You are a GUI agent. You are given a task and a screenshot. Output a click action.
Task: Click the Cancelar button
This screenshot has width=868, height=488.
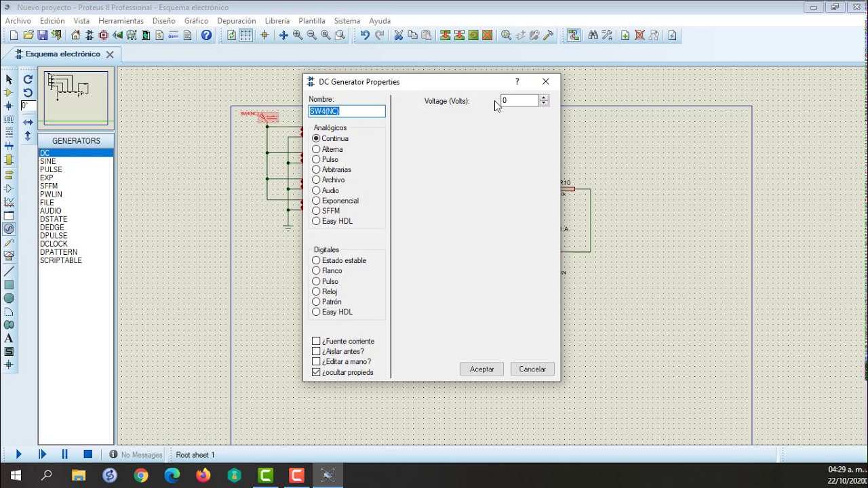tap(532, 369)
